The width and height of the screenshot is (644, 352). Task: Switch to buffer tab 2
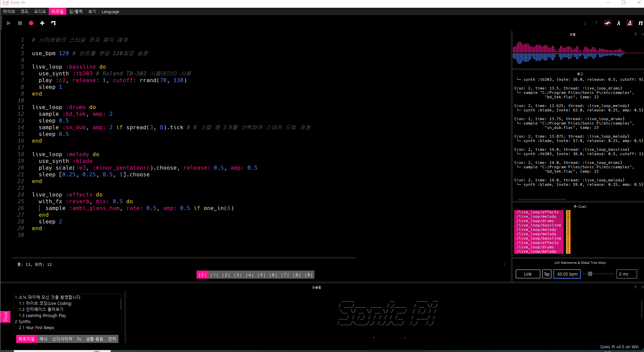coord(226,275)
